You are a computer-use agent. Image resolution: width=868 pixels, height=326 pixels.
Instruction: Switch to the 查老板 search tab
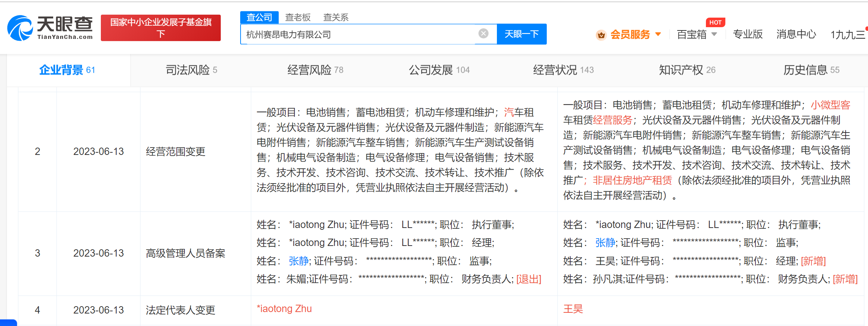pyautogui.click(x=298, y=17)
